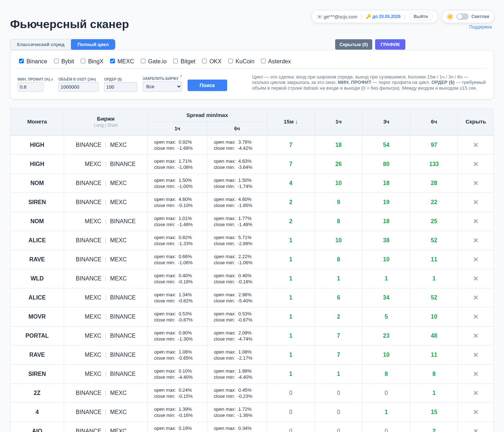The image size is (504, 432).
Task: Open the ЗАКРЕПИТЬ БИРЖУ dropdown
Action: [162, 86]
